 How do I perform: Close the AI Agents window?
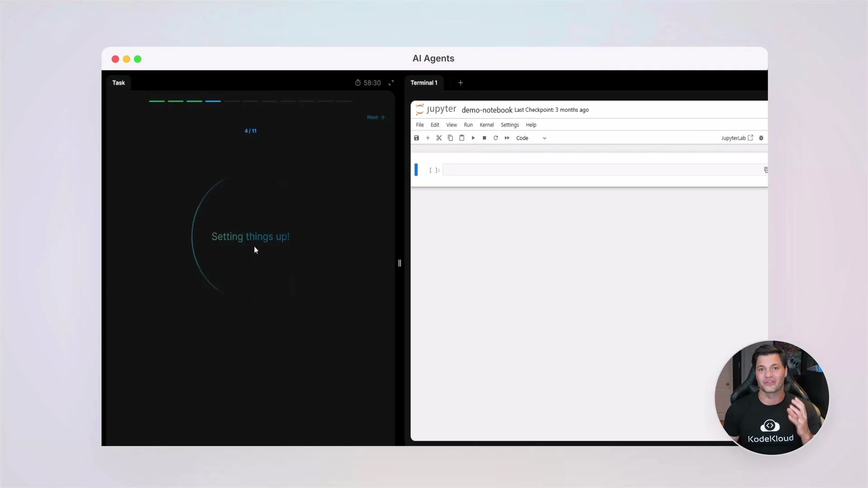point(115,59)
